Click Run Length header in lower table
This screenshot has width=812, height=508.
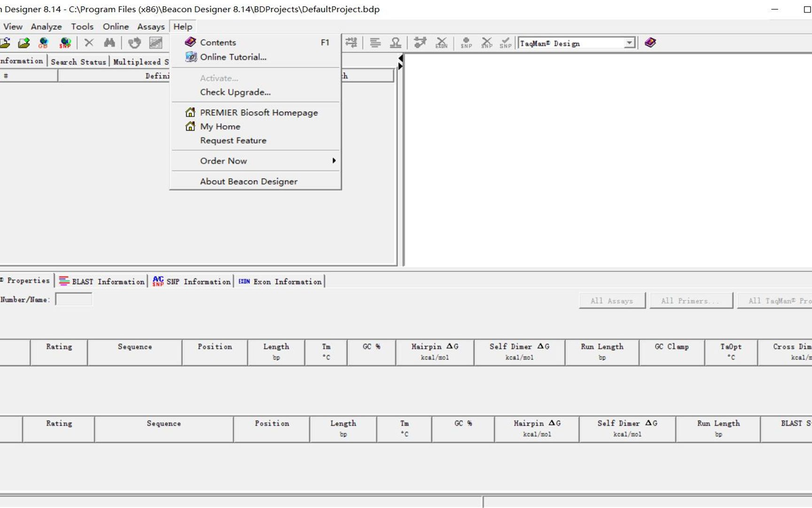click(718, 429)
